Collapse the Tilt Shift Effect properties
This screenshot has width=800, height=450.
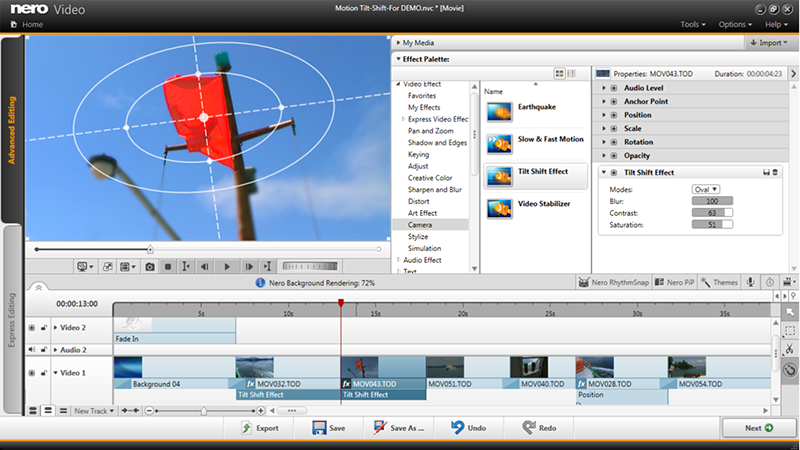tap(604, 172)
